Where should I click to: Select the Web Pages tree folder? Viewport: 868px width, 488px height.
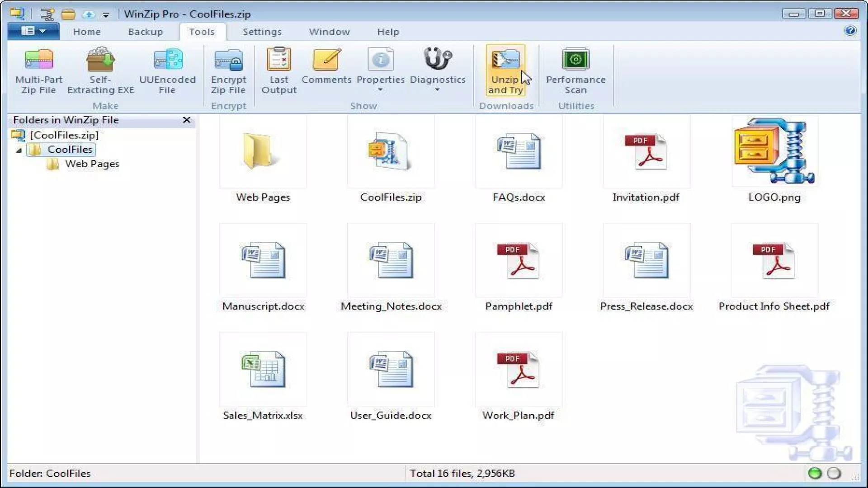(x=92, y=164)
